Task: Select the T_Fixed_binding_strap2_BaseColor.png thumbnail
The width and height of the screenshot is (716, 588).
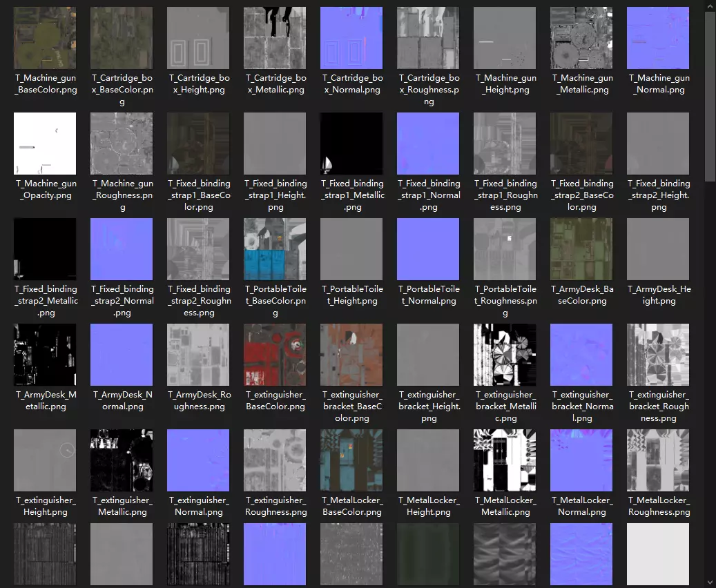Action: pyautogui.click(x=582, y=144)
